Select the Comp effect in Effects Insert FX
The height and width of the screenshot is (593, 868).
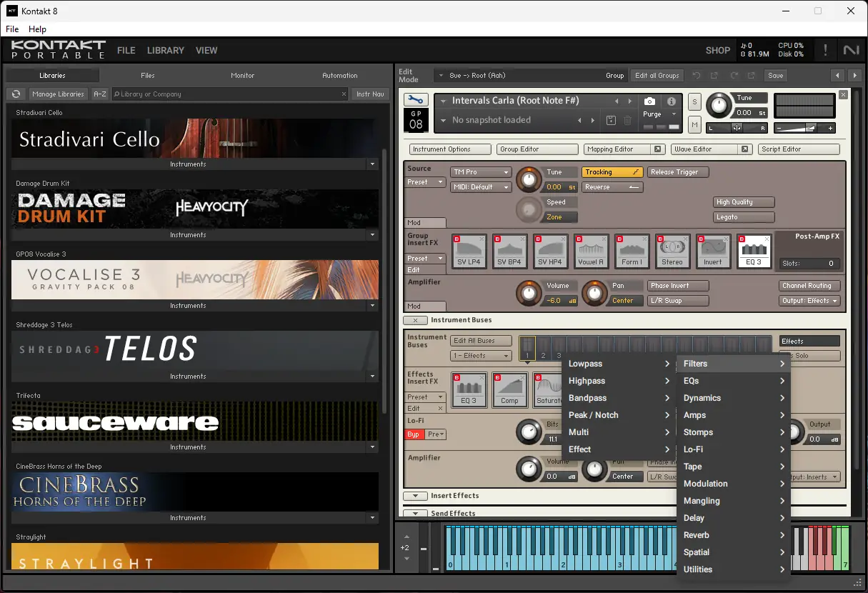[x=509, y=389]
